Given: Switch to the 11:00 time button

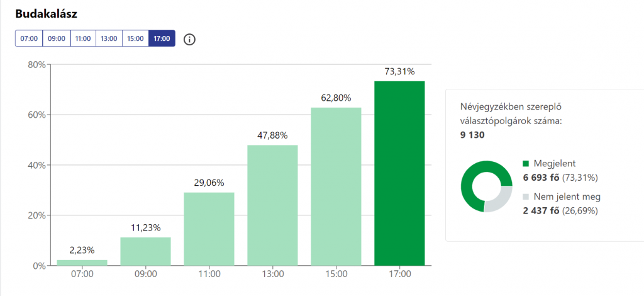Looking at the screenshot, I should click(x=82, y=38).
